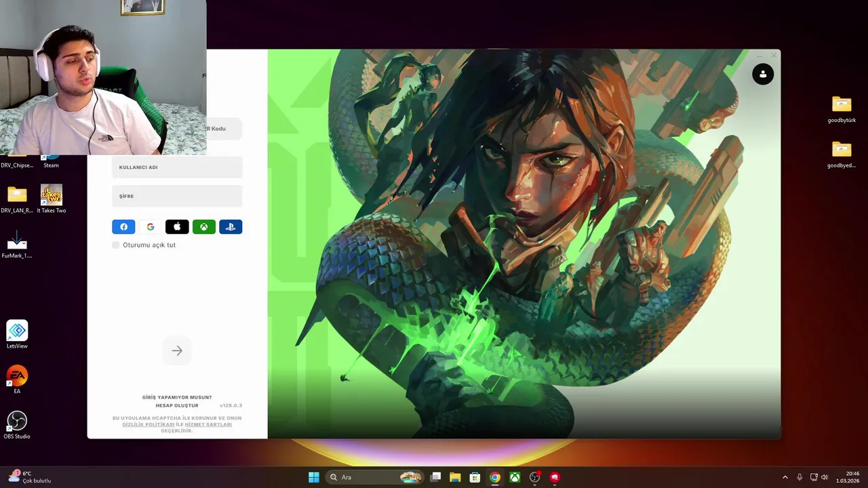Select the DRV_LAN_R... desktop folder
The image size is (868, 488).
tap(17, 199)
